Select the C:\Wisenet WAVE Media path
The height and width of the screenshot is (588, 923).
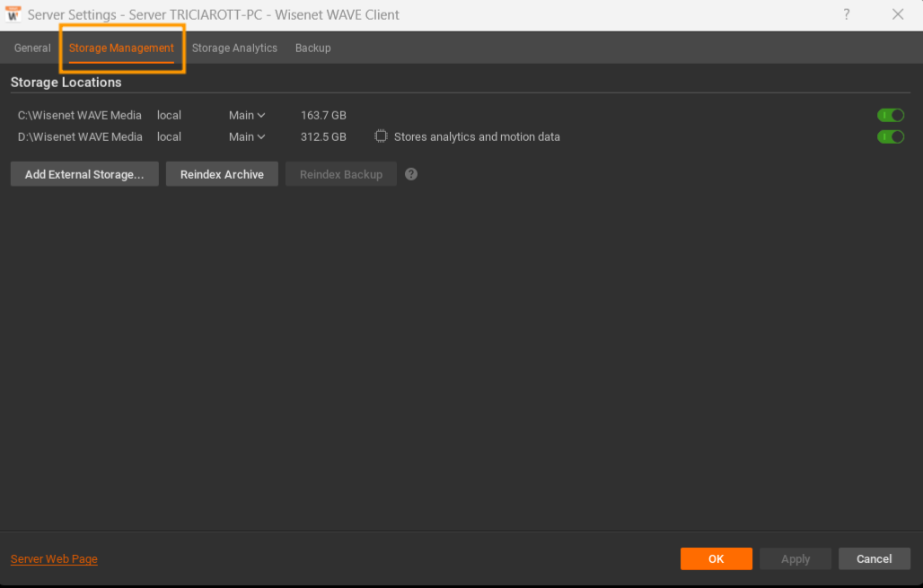click(80, 116)
